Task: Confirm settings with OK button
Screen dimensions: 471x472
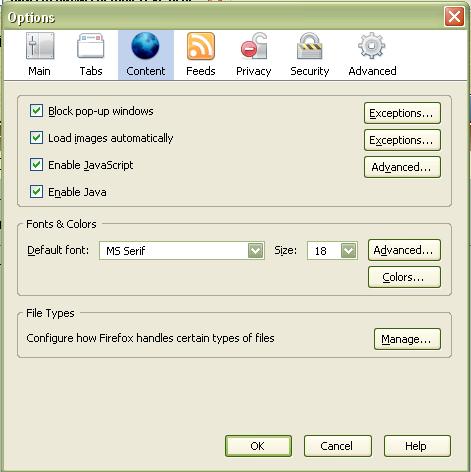Action: (258, 446)
